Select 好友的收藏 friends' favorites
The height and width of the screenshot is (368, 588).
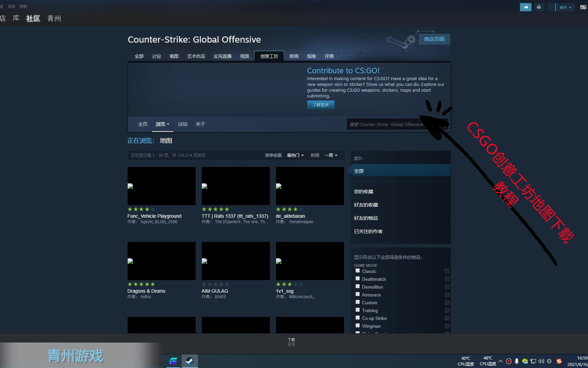pos(366,205)
